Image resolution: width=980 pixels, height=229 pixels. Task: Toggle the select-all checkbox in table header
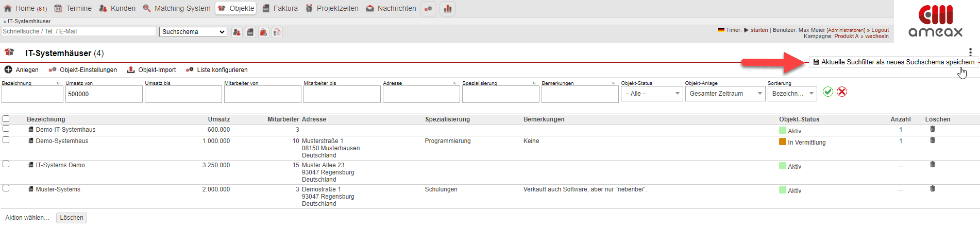(x=6, y=119)
